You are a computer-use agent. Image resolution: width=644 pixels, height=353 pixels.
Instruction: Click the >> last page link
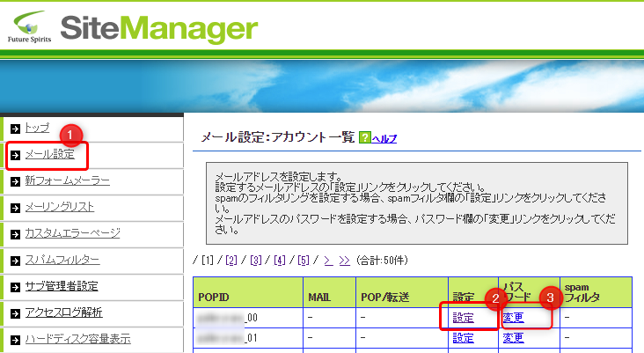[345, 261]
